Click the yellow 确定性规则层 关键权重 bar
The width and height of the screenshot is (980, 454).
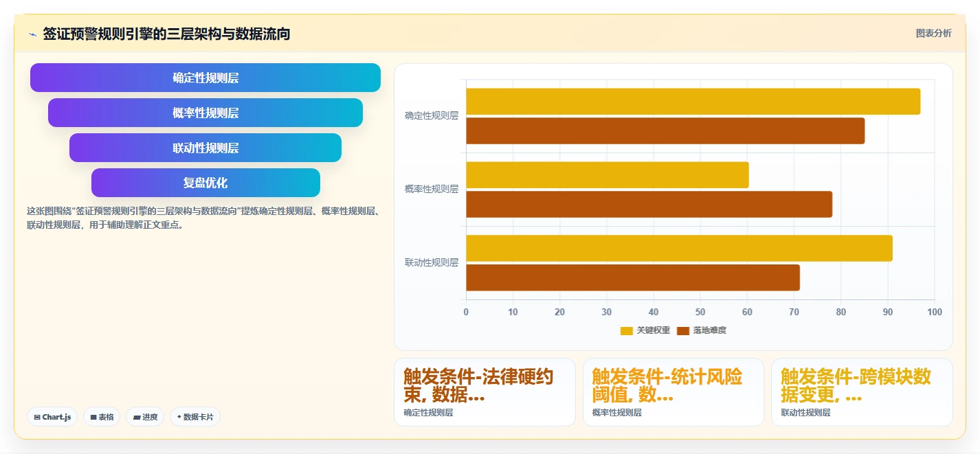coord(693,102)
